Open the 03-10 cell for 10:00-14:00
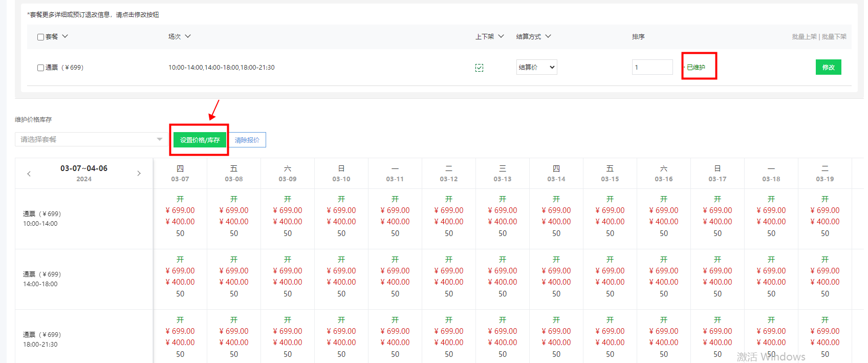The width and height of the screenshot is (868, 363). click(x=341, y=217)
